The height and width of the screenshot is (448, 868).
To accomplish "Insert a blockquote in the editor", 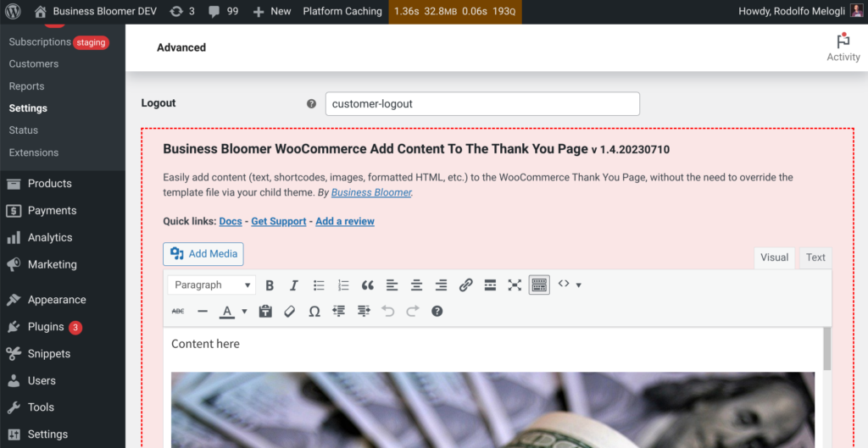I will click(368, 285).
